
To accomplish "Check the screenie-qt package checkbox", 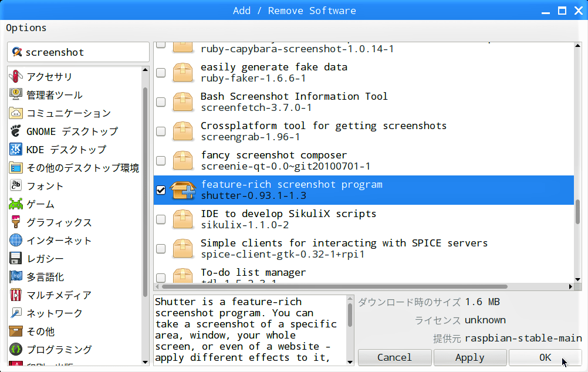I will (x=161, y=161).
